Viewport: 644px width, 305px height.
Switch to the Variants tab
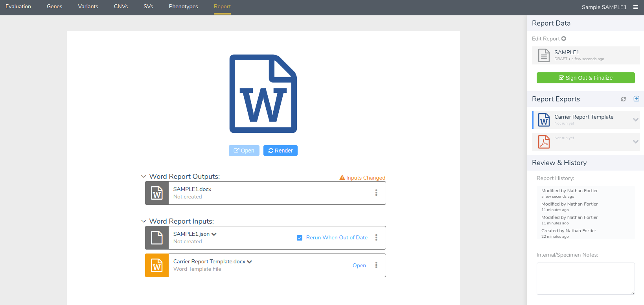[88, 7]
